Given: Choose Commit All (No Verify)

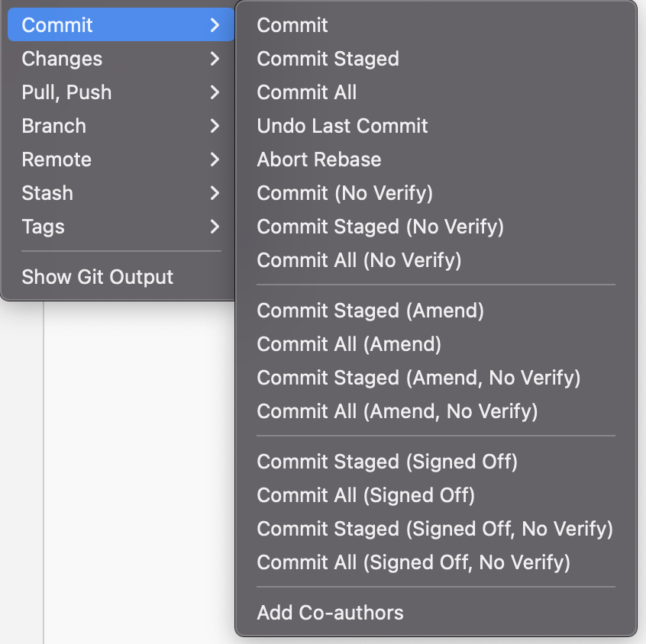Looking at the screenshot, I should click(436, 260).
